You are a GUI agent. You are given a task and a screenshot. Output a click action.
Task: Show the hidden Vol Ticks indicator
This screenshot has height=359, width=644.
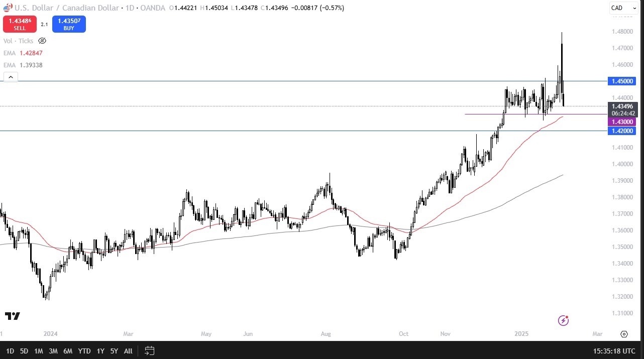(x=42, y=41)
